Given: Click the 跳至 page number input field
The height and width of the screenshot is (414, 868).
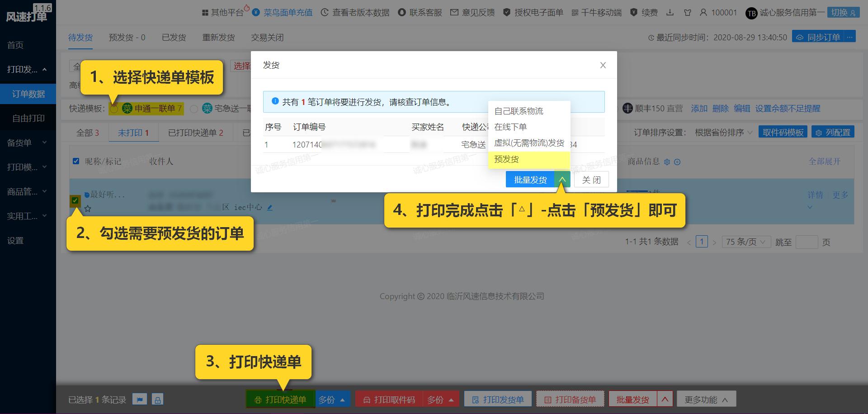Looking at the screenshot, I should (x=807, y=242).
